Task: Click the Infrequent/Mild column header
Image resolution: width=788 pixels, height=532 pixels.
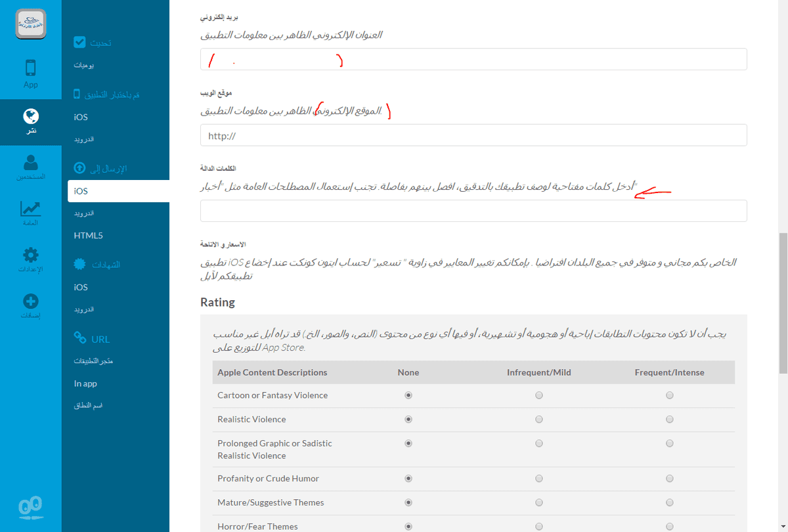Action: pos(539,372)
